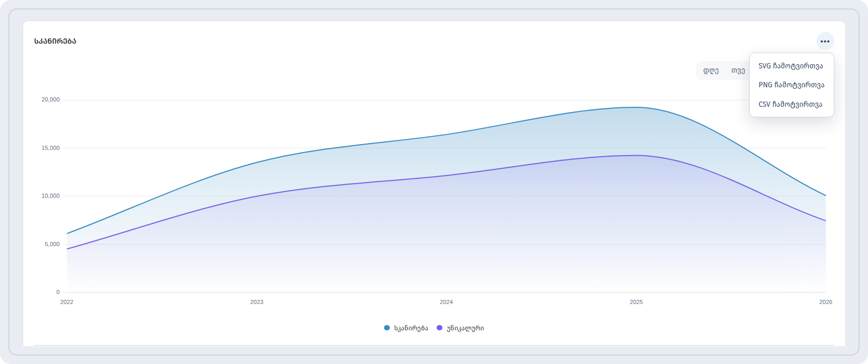Switch chart range to დღე
Screen dimensions: 868x364
tap(711, 70)
